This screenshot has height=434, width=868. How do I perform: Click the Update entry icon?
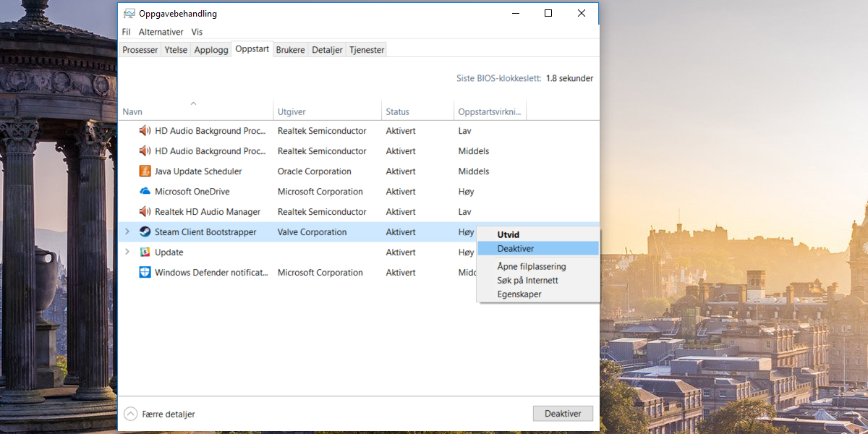point(145,252)
